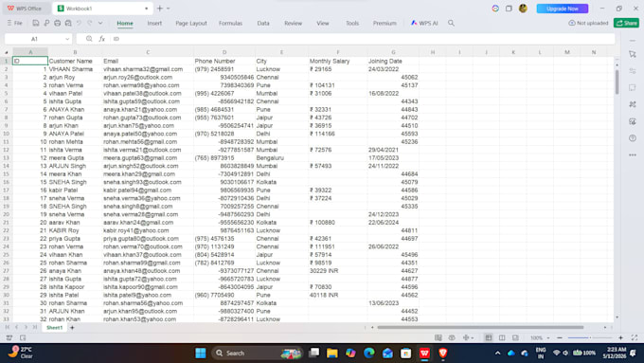The width and height of the screenshot is (644, 363).
Task: Open the Name Box dropdown arrow
Action: pos(67,39)
